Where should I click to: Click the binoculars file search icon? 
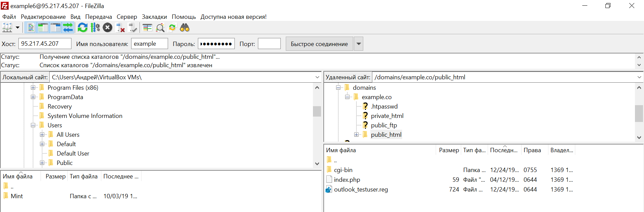tap(185, 28)
